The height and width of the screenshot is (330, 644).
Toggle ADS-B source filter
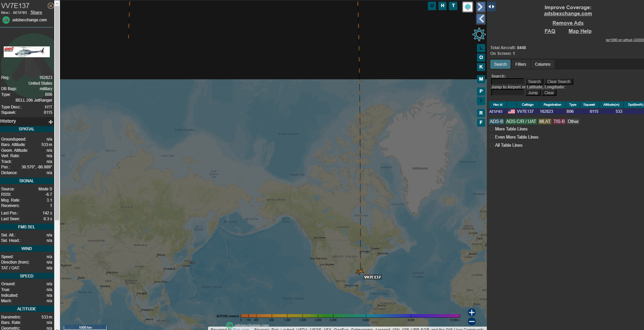pos(496,122)
